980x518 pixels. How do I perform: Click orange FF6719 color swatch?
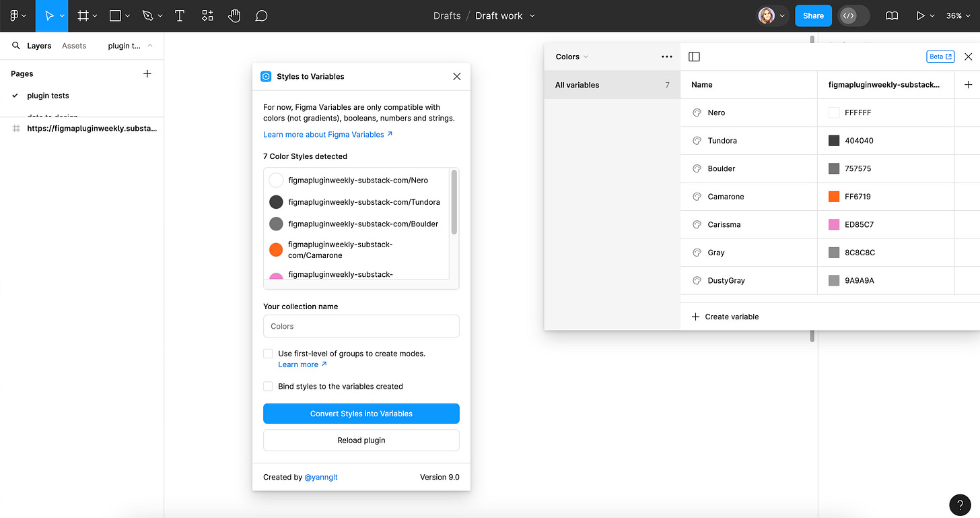[x=834, y=197]
